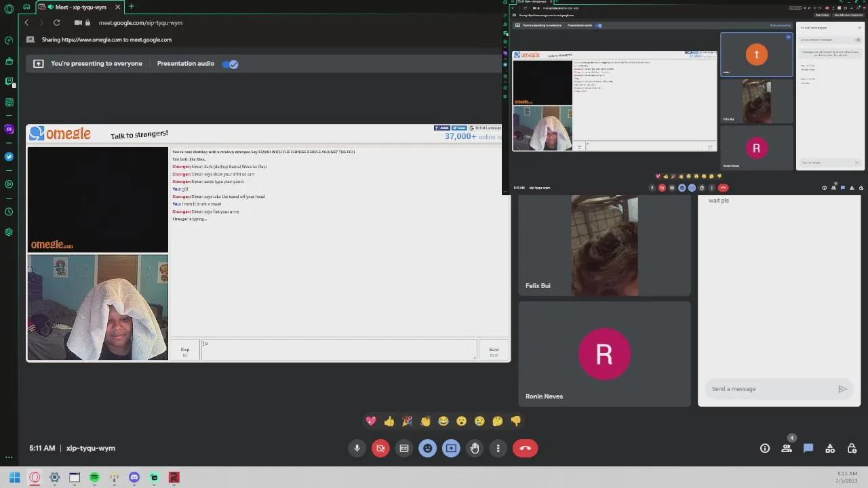Toggle the Presentation audio switch
868x488 pixels.
pos(230,64)
